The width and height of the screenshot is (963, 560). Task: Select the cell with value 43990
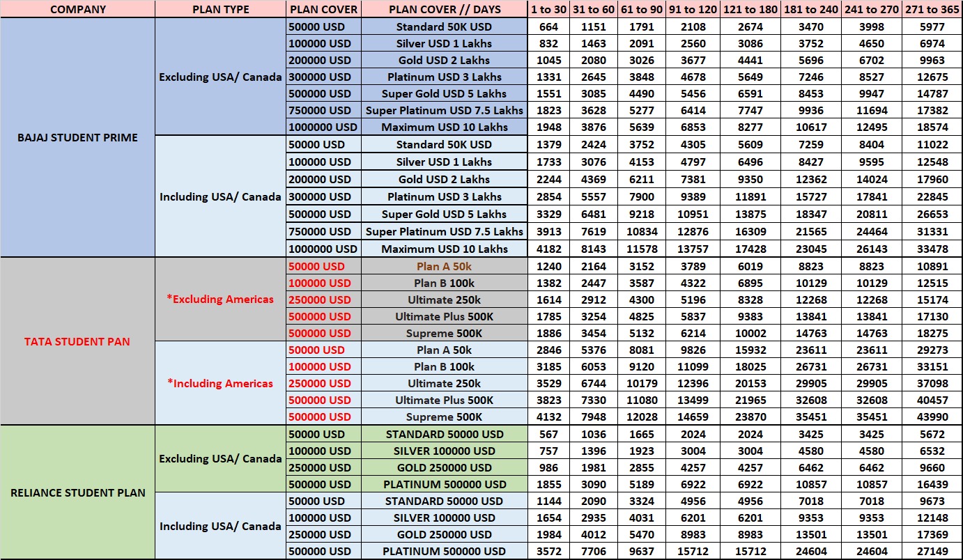[932, 417]
